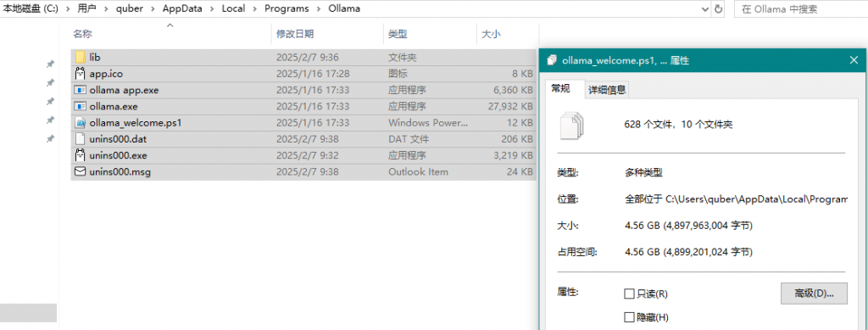Click the refresh icon beside the address bar
This screenshot has width=868, height=330.
[719, 8]
